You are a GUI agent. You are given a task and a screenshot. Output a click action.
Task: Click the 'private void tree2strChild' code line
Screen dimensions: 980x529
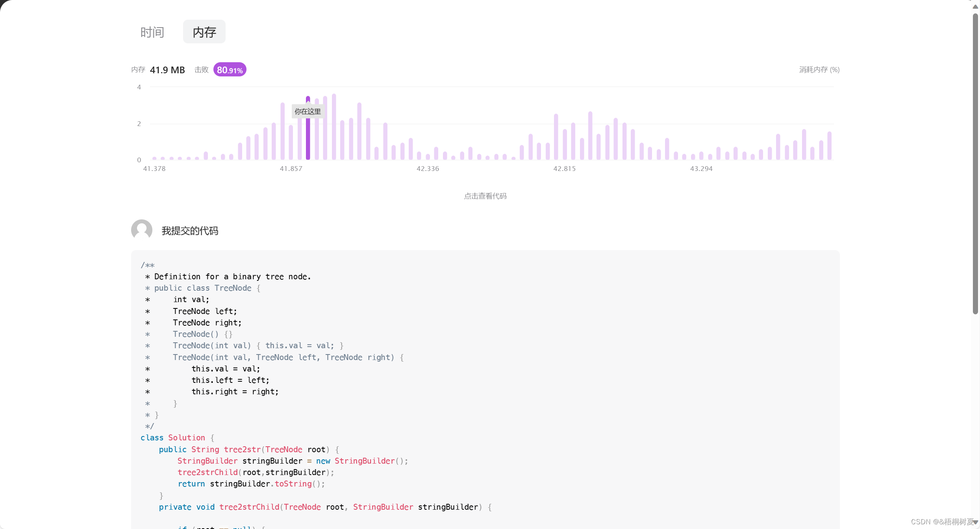click(x=325, y=507)
